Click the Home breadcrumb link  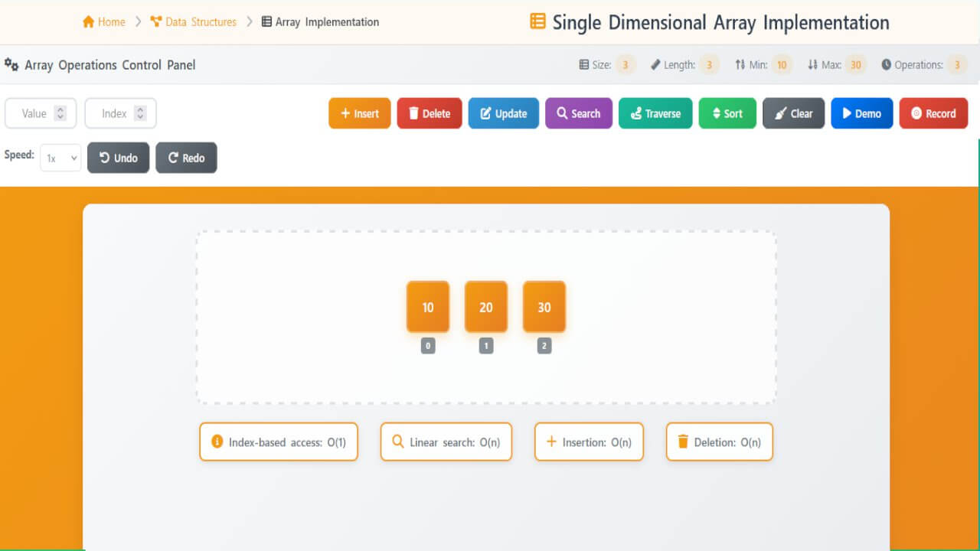pos(103,21)
